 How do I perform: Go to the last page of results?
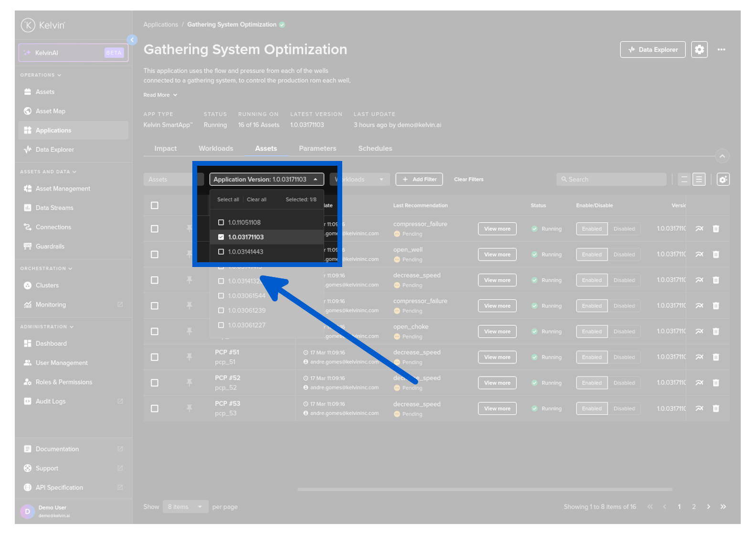pyautogui.click(x=723, y=507)
